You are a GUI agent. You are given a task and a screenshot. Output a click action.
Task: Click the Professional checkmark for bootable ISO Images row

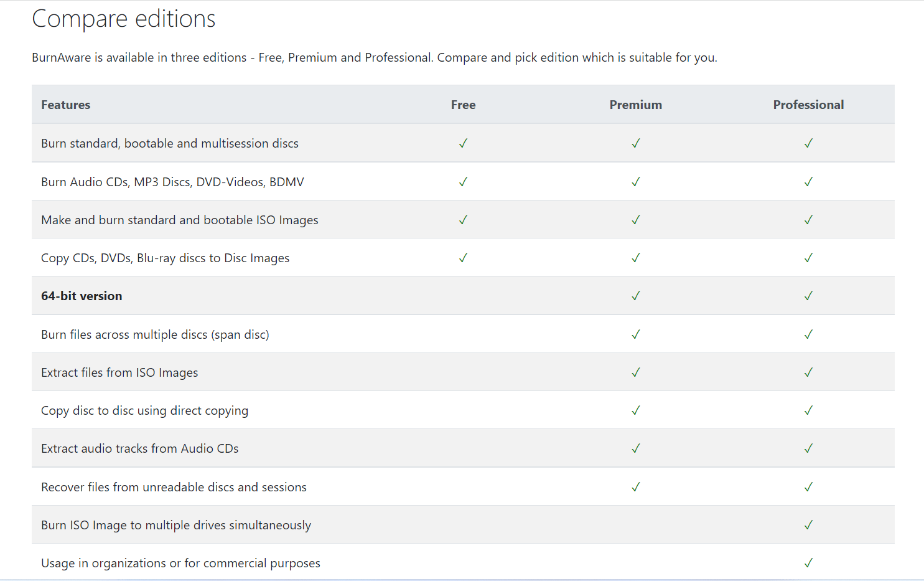tap(808, 220)
